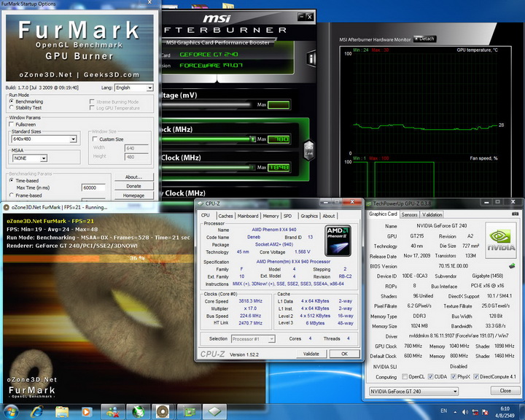Screen dimensions: 525x420
Task: Open the MSAA NONE dropdown
Action: pos(30,158)
